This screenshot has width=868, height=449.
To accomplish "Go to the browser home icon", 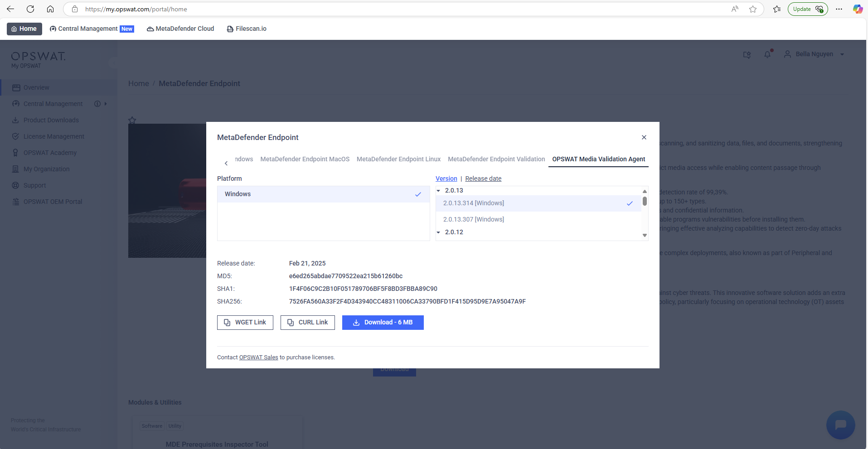I will tap(50, 9).
